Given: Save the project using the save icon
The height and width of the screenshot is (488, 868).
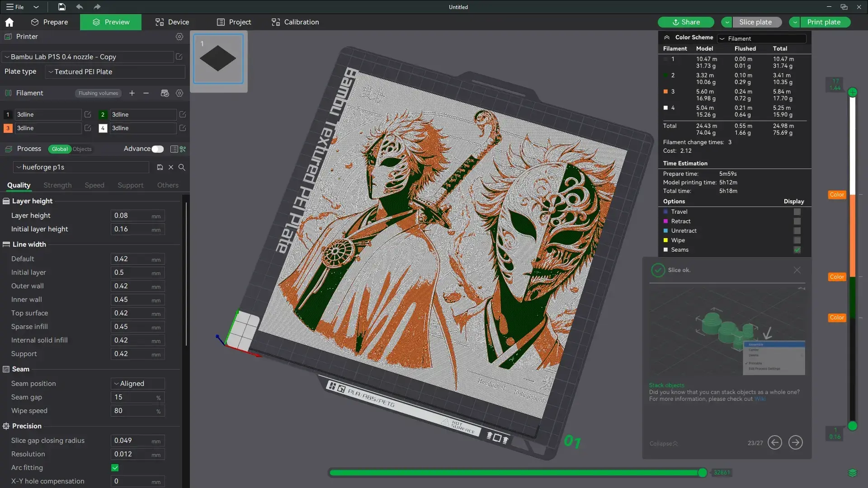Looking at the screenshot, I should point(61,7).
